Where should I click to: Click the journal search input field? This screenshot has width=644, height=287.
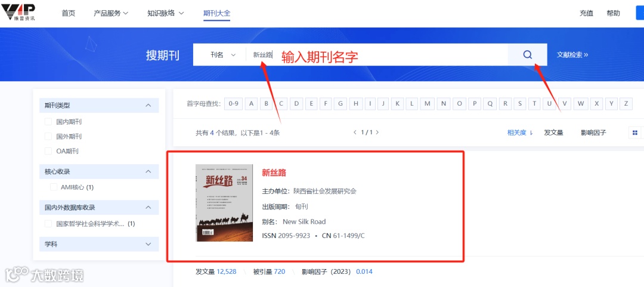coord(377,55)
